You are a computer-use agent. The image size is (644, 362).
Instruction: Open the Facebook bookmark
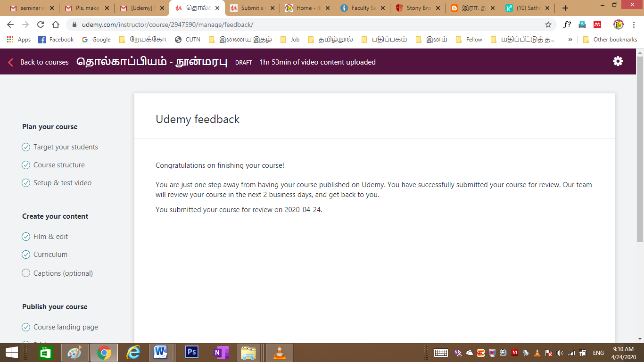coord(56,40)
